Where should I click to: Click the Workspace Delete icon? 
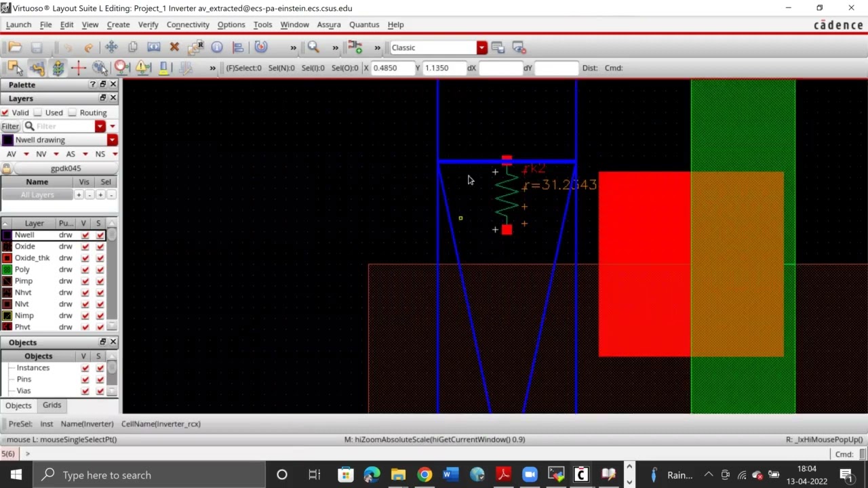point(519,47)
